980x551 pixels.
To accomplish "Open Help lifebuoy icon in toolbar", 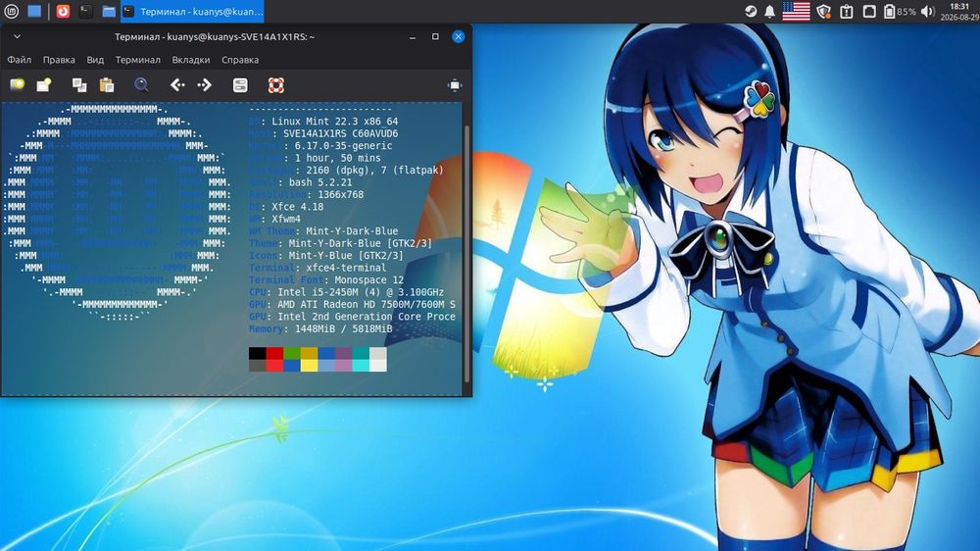I will pyautogui.click(x=275, y=85).
